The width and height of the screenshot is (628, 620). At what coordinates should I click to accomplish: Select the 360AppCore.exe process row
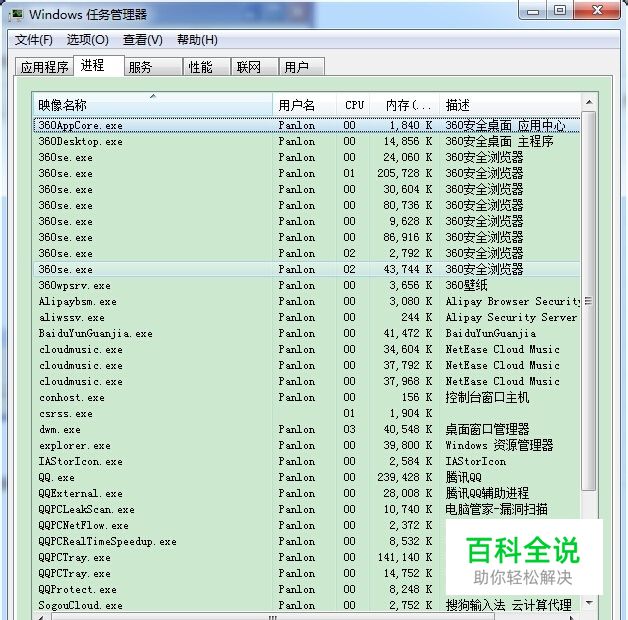(x=306, y=125)
